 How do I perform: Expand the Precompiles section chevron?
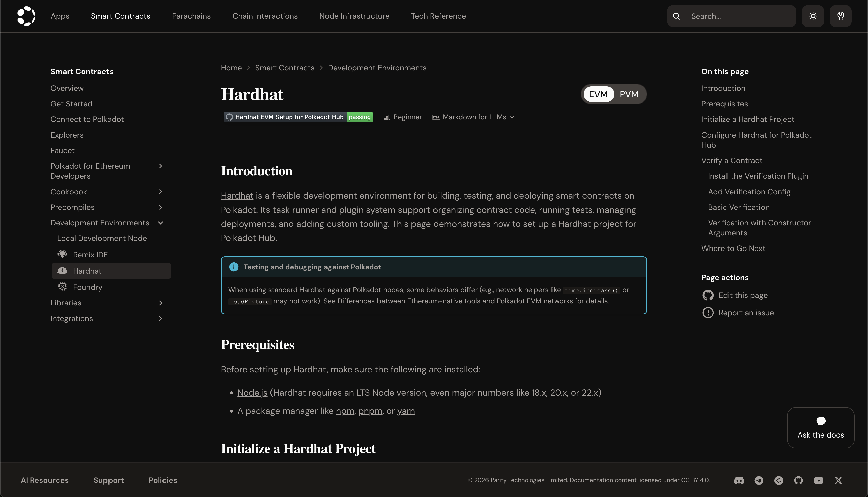click(160, 207)
